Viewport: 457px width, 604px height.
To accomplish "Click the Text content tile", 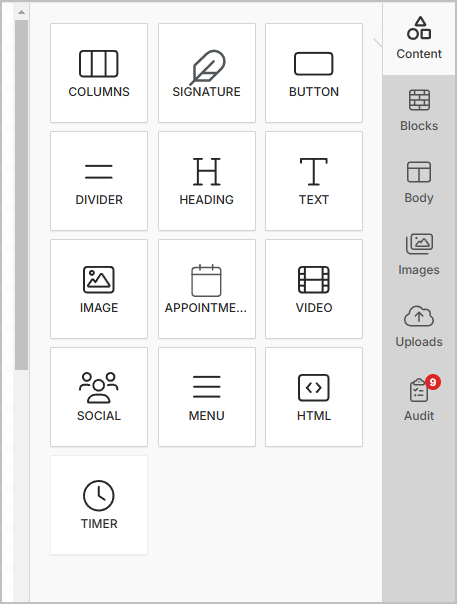I will tap(314, 181).
